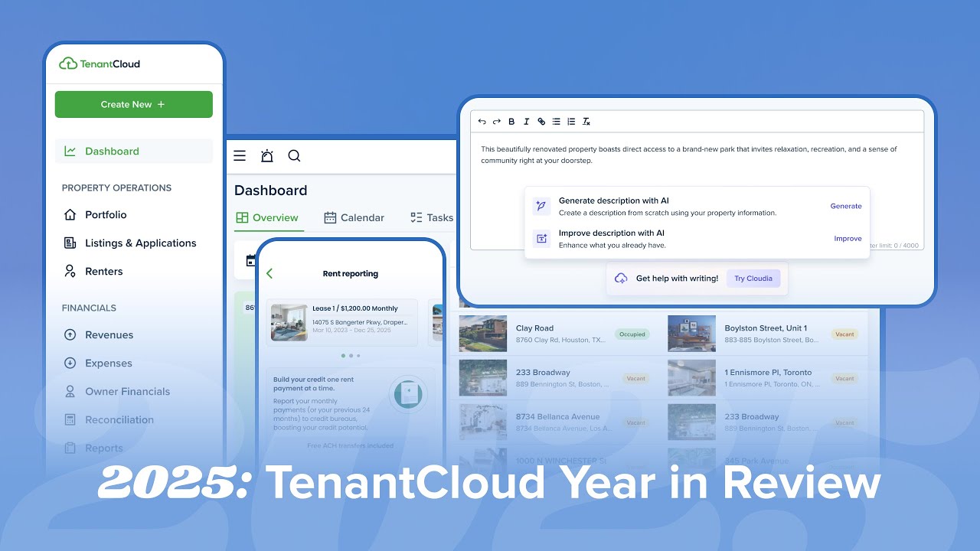Click the Portfolio house icon
Screen dimensions: 980x551
pos(70,215)
